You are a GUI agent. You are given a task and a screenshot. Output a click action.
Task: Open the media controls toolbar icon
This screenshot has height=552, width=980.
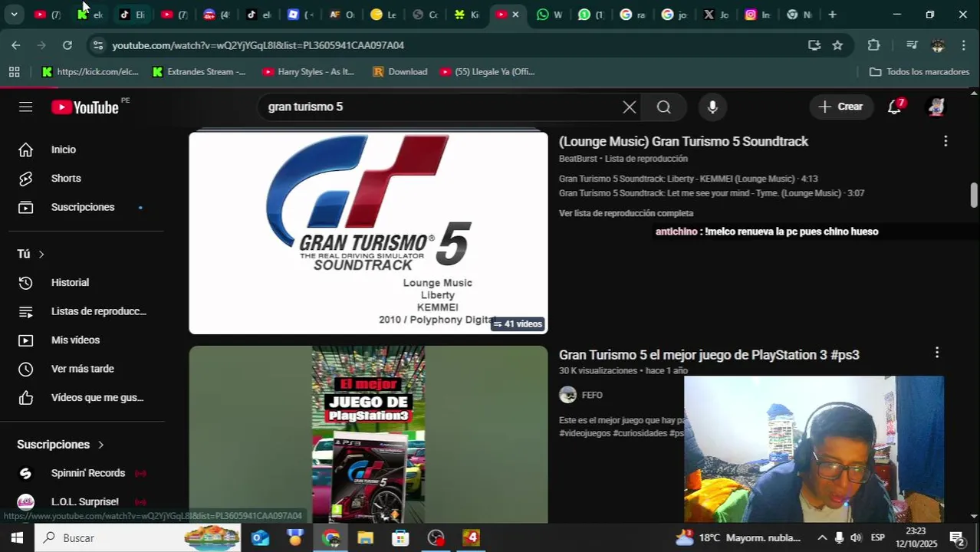point(912,45)
